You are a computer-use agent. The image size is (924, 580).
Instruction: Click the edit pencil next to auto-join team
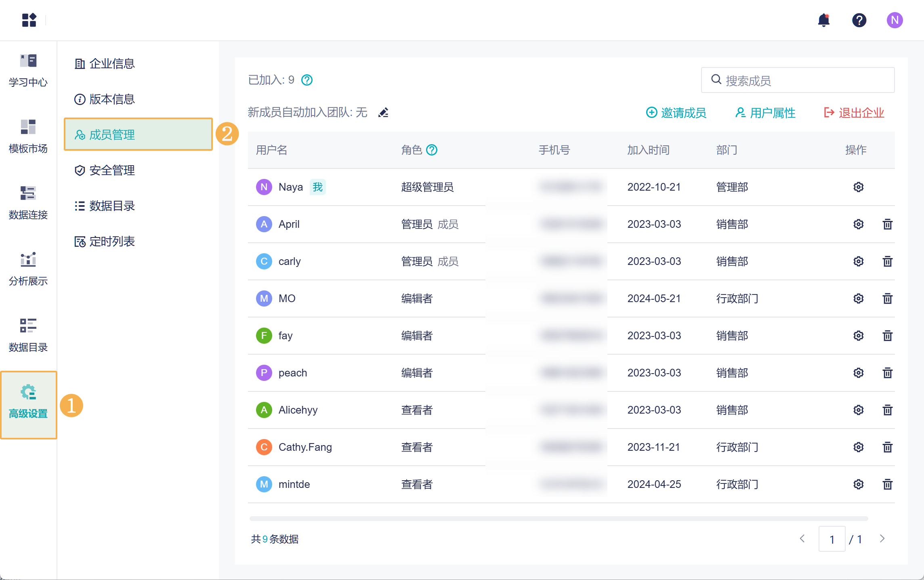383,112
